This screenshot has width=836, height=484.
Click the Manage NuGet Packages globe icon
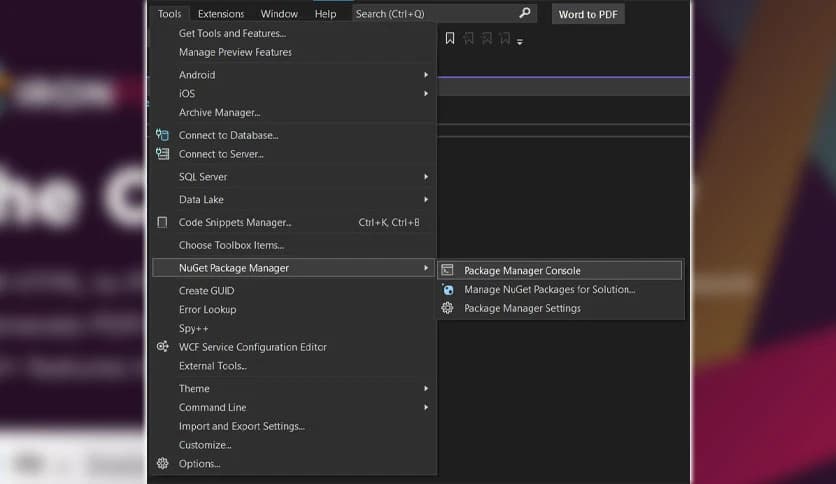pyautogui.click(x=448, y=289)
